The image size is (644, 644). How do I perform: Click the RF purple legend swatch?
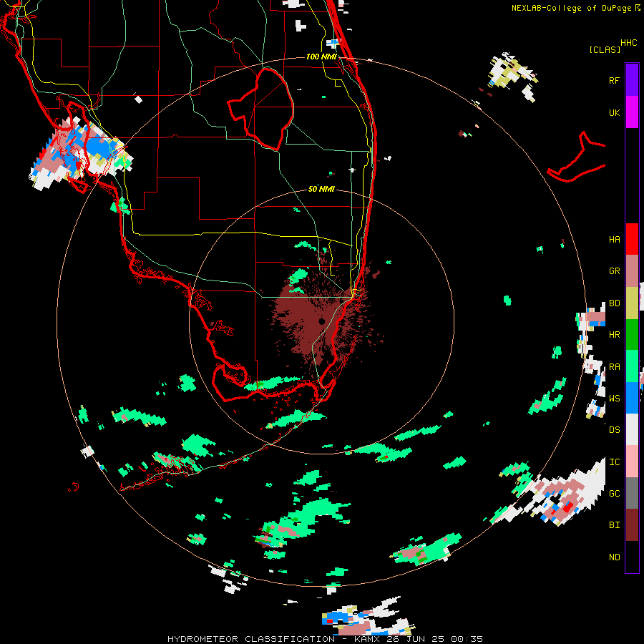coord(632,80)
